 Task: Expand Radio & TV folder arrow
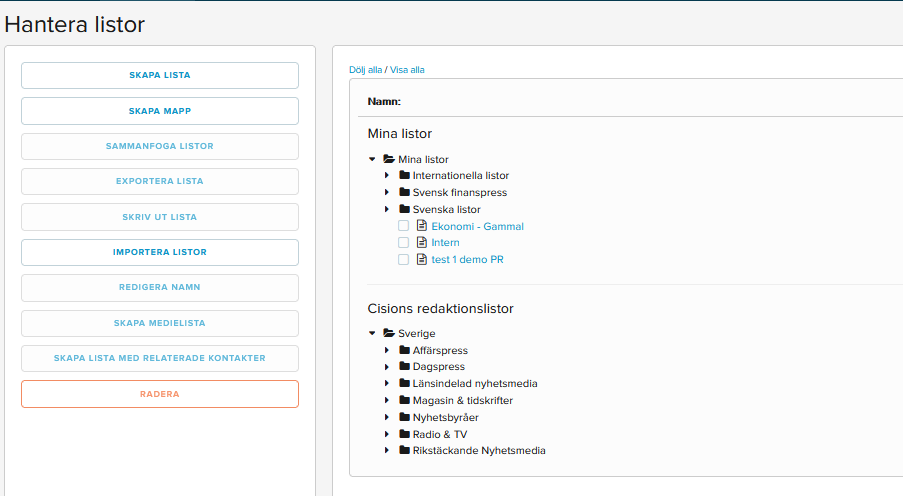387,433
